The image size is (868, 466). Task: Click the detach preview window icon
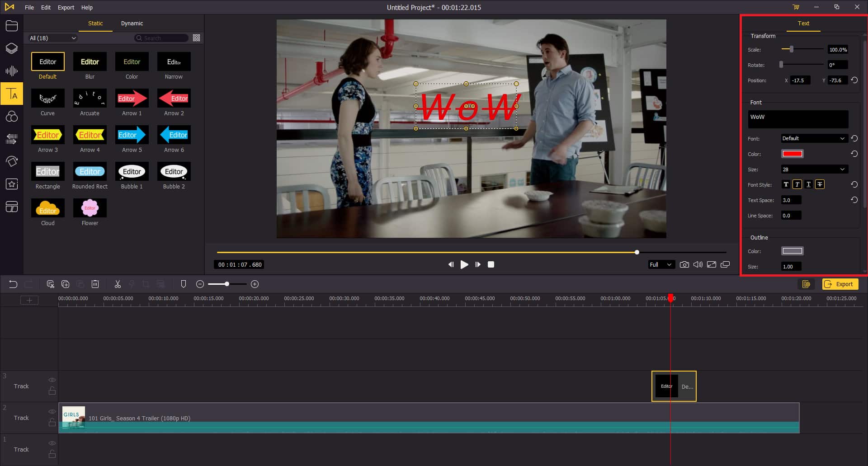click(725, 264)
